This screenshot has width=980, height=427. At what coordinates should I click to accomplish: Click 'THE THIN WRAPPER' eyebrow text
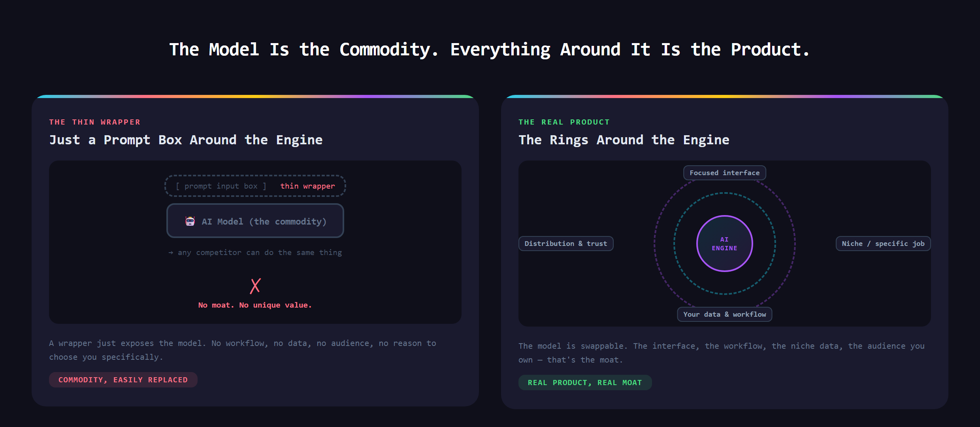95,122
